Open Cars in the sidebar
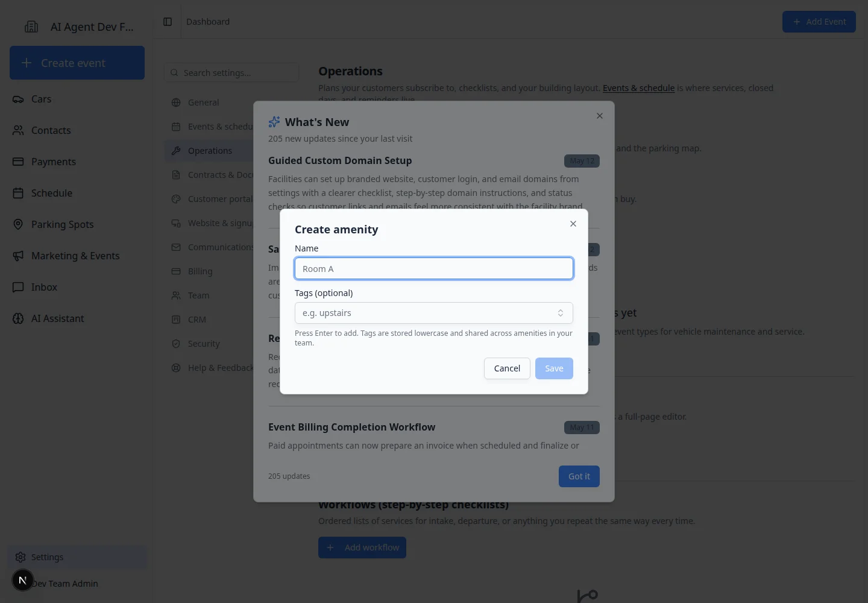Screen dimensions: 868x603 tap(77, 99)
